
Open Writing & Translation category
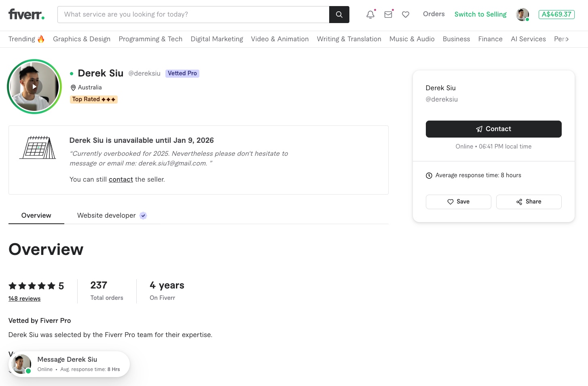[349, 39]
